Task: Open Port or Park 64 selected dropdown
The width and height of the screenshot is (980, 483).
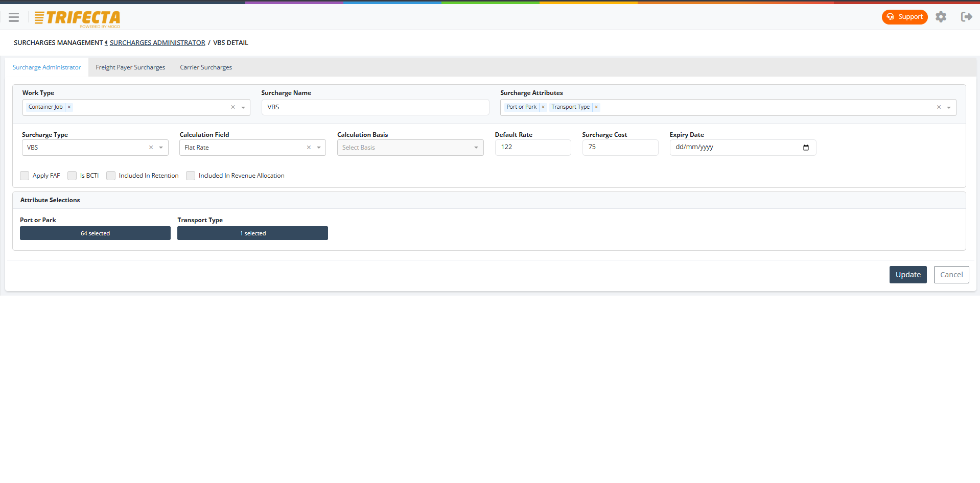Action: (x=95, y=233)
